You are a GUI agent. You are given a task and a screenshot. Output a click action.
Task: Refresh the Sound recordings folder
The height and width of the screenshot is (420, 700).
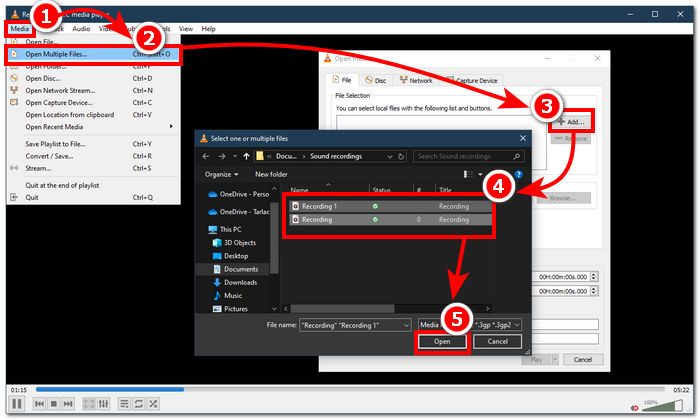[x=401, y=157]
